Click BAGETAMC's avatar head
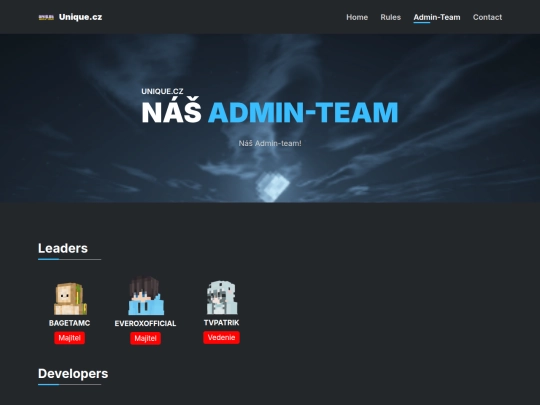The width and height of the screenshot is (540, 405). [70, 299]
